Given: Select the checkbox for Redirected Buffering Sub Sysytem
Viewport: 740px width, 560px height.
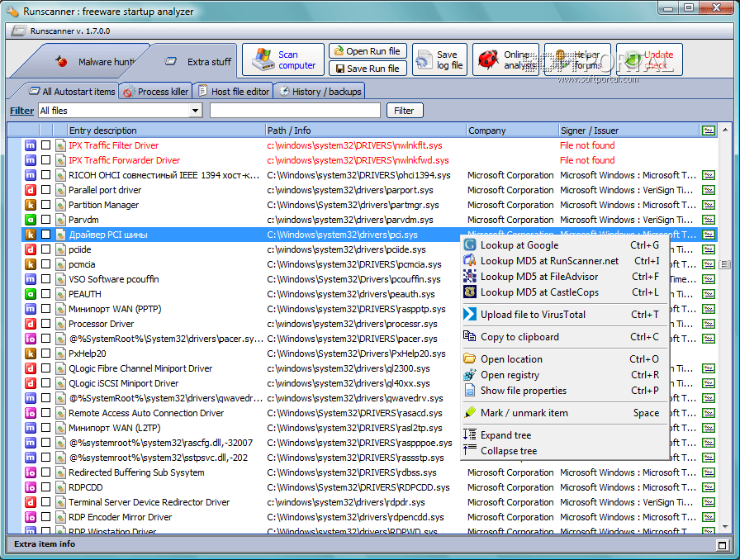Looking at the screenshot, I should pos(45,472).
